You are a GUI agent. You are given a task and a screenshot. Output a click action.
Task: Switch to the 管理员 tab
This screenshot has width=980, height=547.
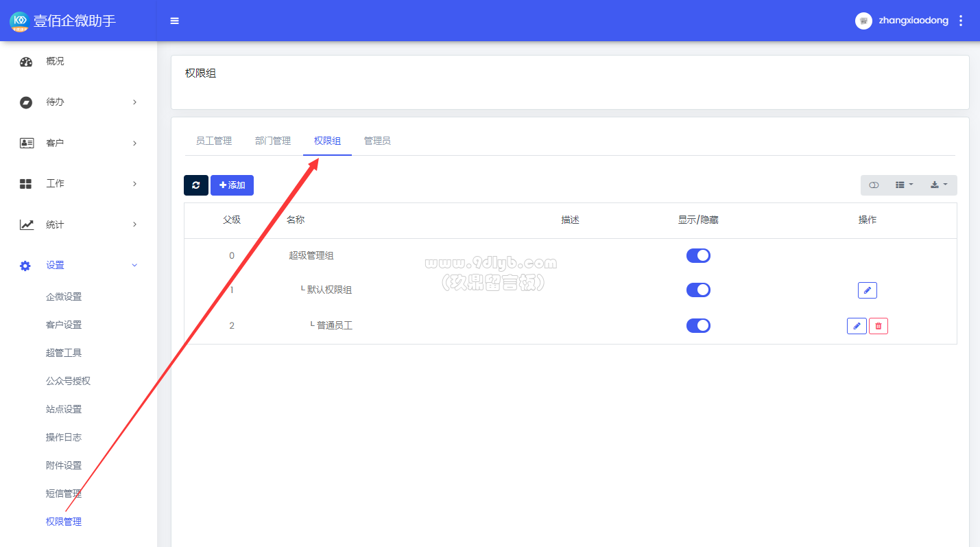pyautogui.click(x=377, y=141)
